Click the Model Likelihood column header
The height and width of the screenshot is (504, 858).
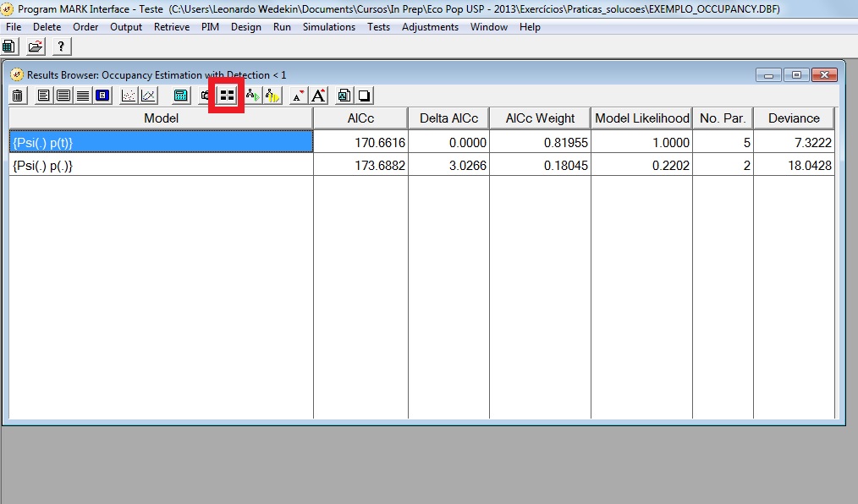(x=642, y=118)
